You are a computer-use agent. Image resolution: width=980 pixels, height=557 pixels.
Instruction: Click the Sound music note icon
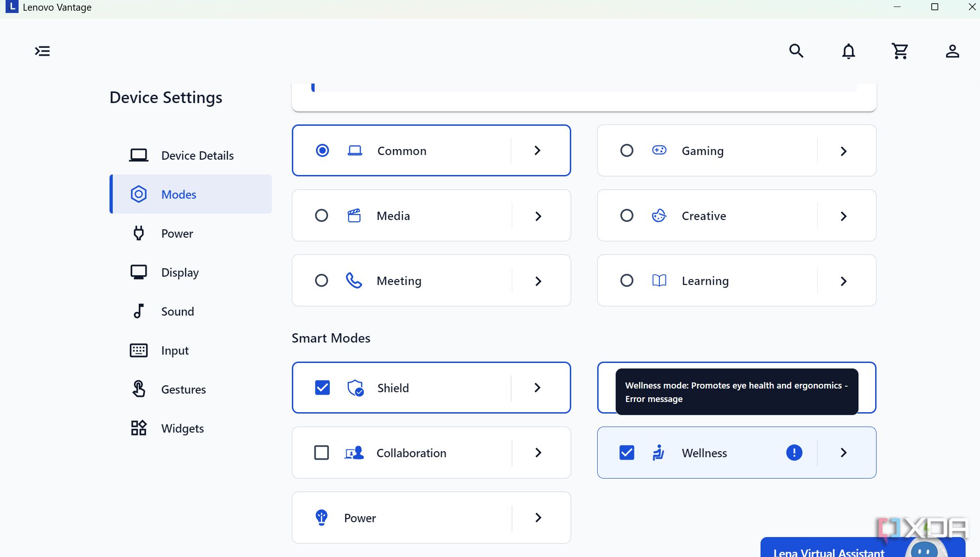click(x=138, y=311)
